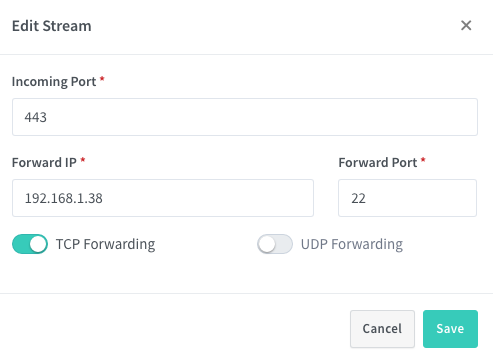Focus the Forward Port input field

(x=407, y=198)
